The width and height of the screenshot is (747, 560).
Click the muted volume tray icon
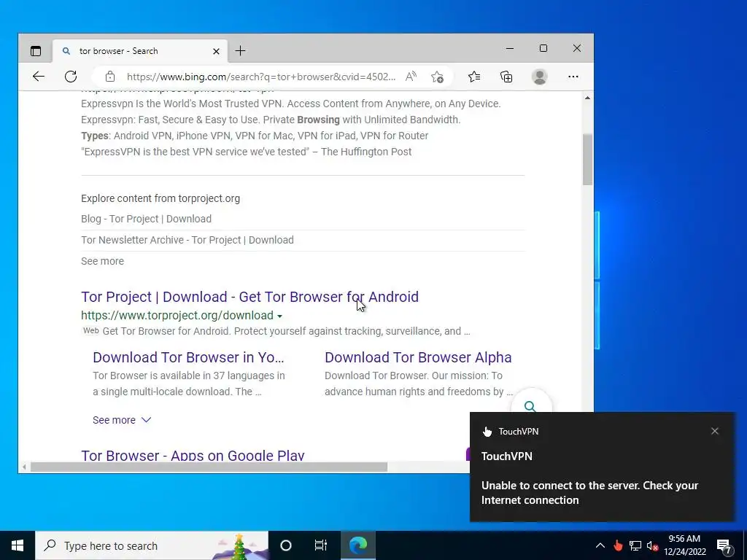click(x=652, y=545)
